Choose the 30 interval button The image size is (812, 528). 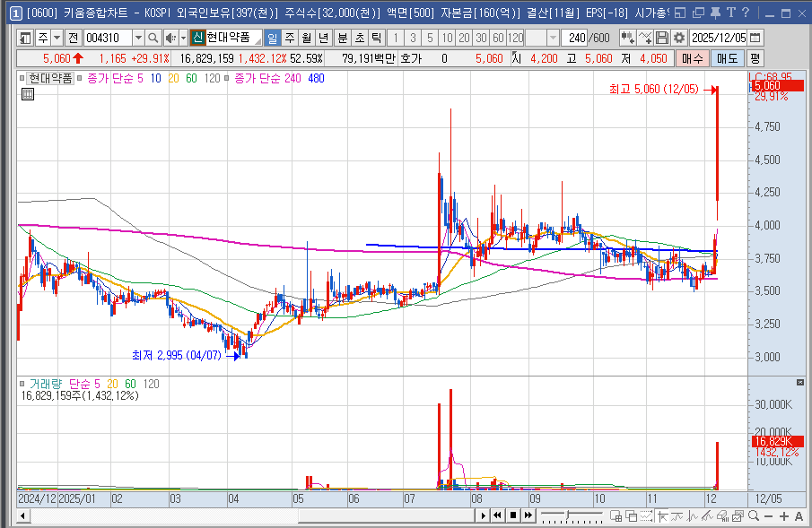[x=481, y=38]
